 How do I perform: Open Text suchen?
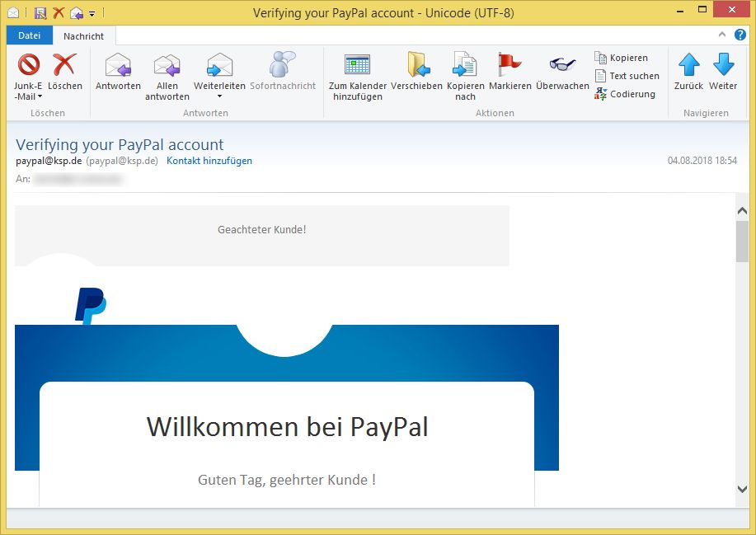[x=627, y=76]
